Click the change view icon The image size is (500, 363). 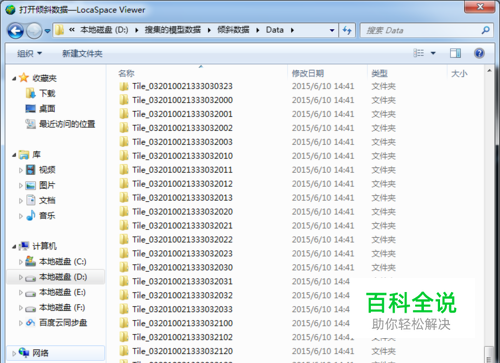[x=419, y=53]
